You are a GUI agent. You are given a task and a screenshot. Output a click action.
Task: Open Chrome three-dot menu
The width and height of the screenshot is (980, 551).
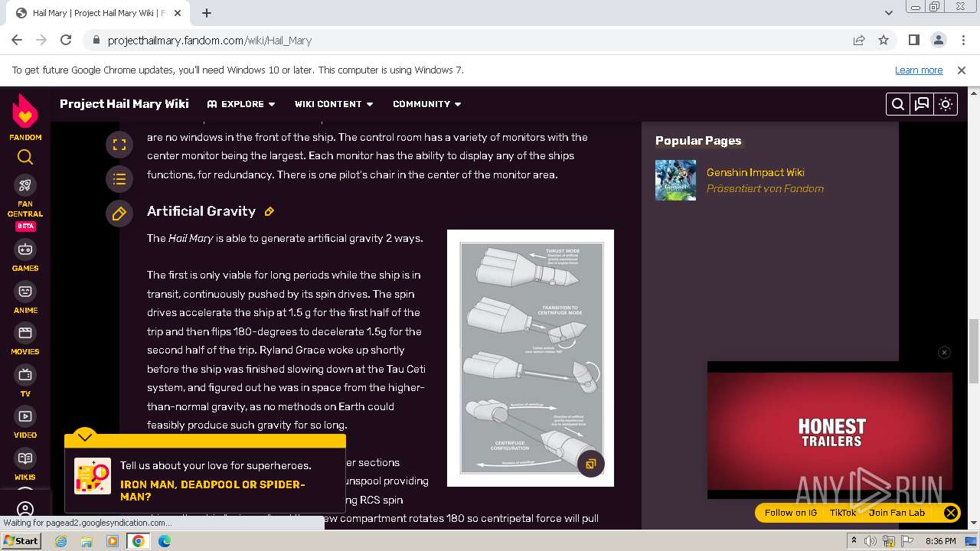click(962, 40)
